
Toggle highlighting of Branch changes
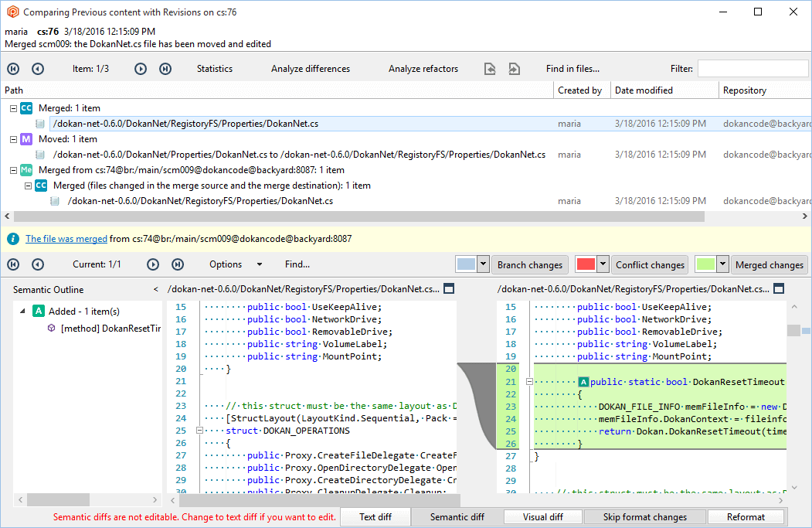(530, 264)
